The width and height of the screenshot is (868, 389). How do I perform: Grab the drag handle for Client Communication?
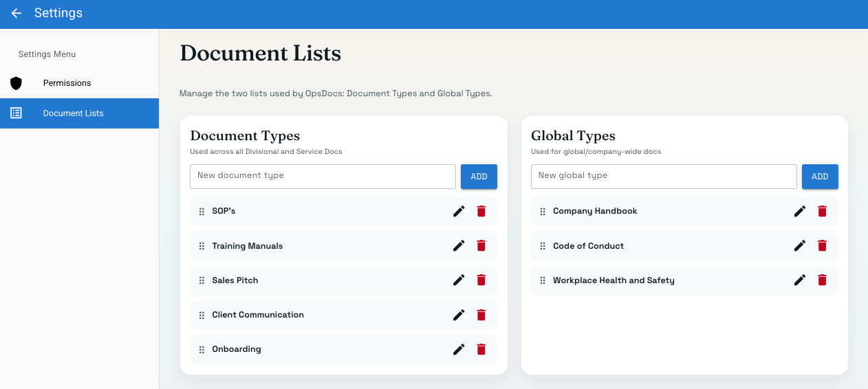coord(202,315)
